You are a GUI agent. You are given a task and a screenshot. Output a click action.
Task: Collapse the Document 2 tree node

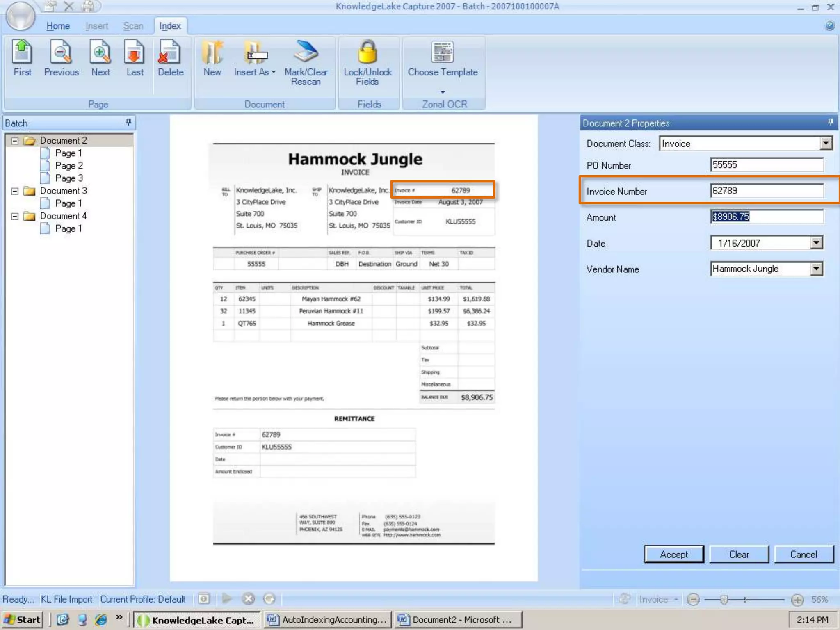15,141
